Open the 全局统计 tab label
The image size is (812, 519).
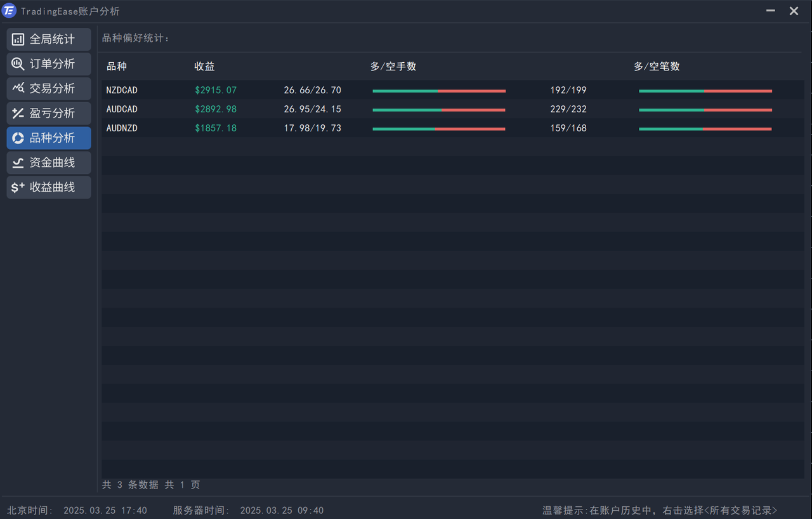[x=52, y=39]
